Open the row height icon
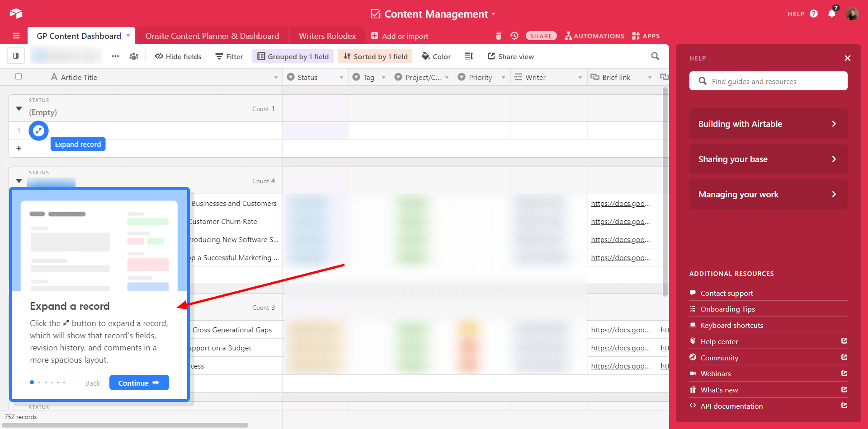This screenshot has width=868, height=429. (x=468, y=56)
